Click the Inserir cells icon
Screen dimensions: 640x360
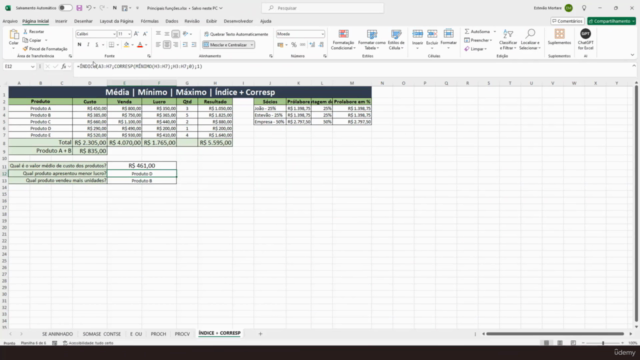(x=417, y=34)
